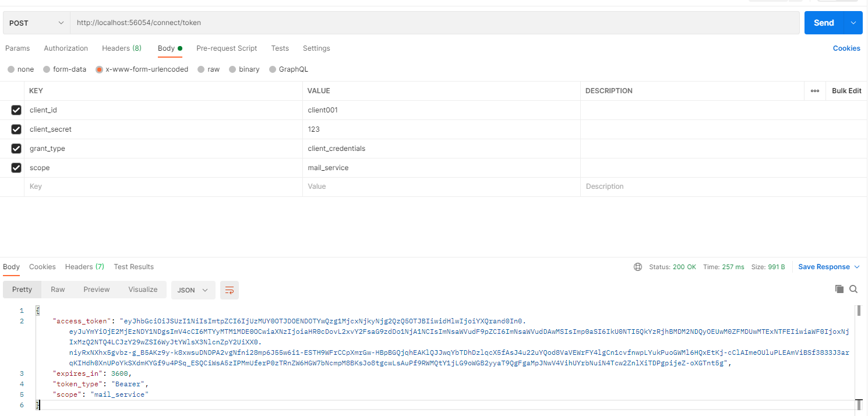
Task: Click the Time: 257 ms indicator
Action: 724,267
